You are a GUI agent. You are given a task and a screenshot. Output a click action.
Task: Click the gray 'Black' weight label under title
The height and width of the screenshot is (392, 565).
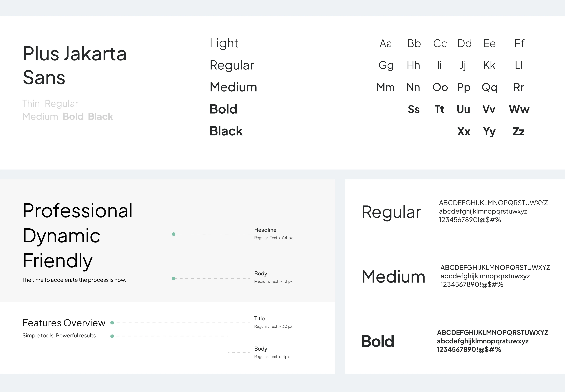[x=100, y=117]
